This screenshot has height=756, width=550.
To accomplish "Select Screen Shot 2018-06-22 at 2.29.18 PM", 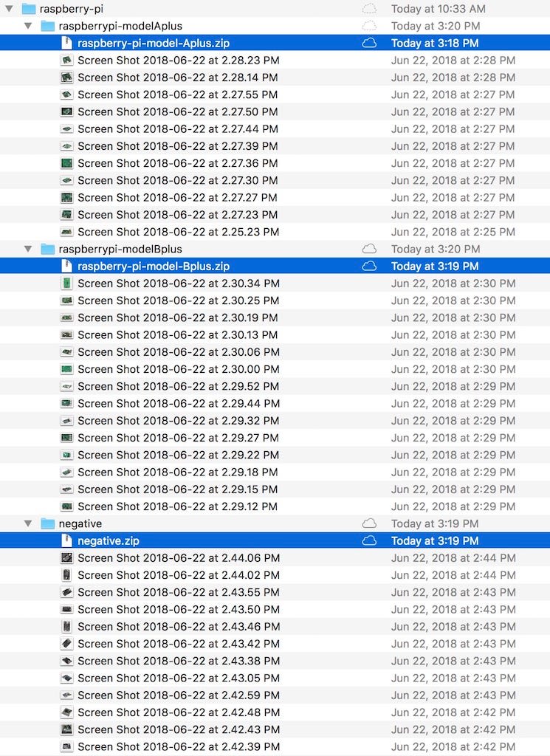I will (x=178, y=472).
